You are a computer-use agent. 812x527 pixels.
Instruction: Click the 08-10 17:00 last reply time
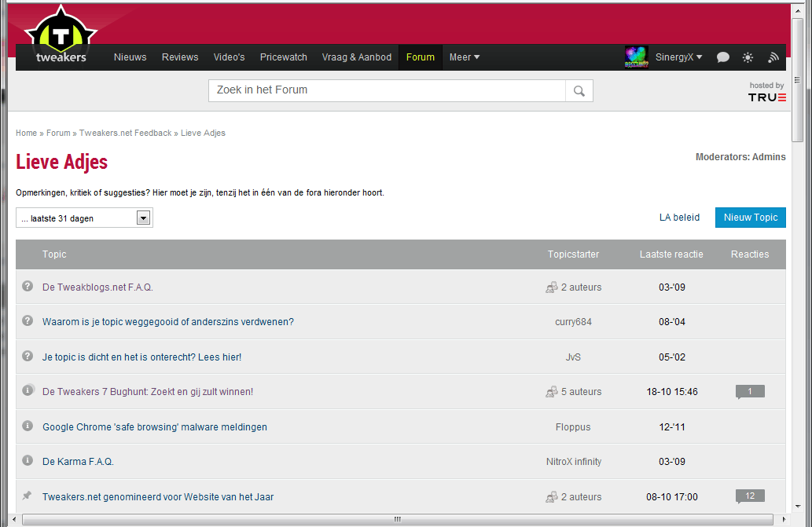[672, 496]
